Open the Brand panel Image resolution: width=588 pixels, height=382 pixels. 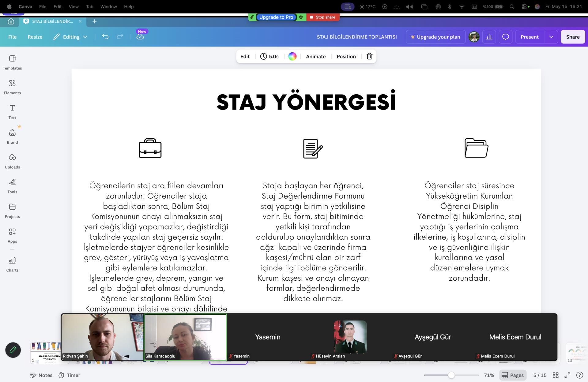(x=12, y=137)
